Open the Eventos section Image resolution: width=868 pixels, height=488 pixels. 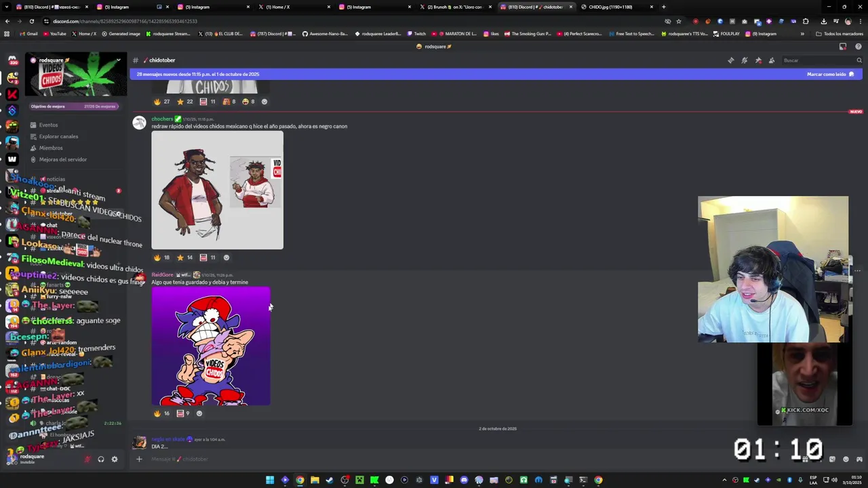(x=48, y=125)
